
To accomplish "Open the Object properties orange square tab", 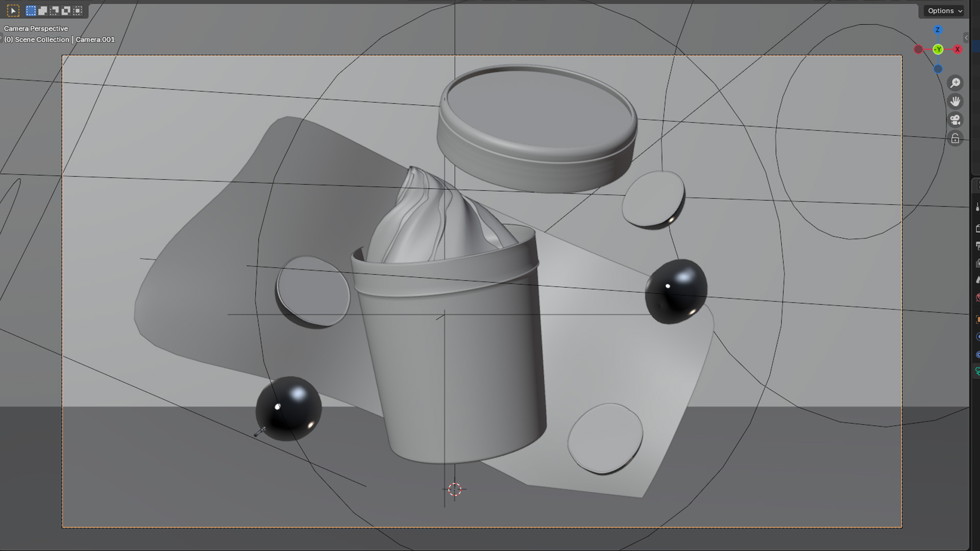I will 977,319.
